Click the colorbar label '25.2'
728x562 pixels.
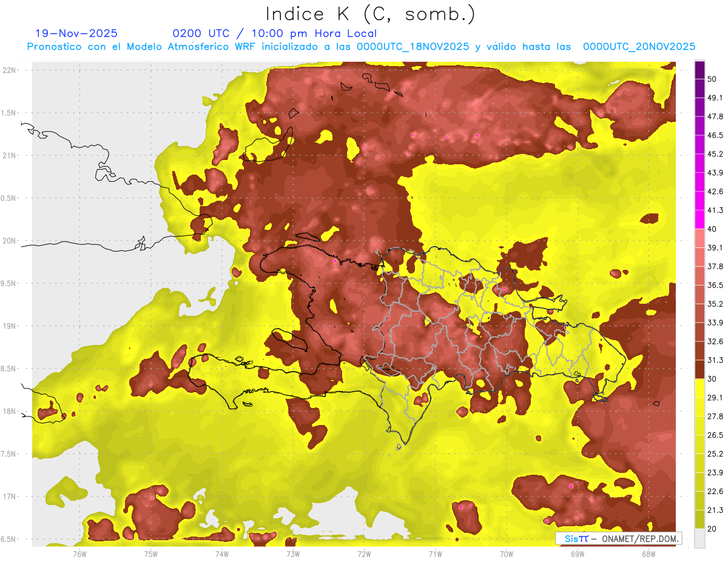[715, 454]
